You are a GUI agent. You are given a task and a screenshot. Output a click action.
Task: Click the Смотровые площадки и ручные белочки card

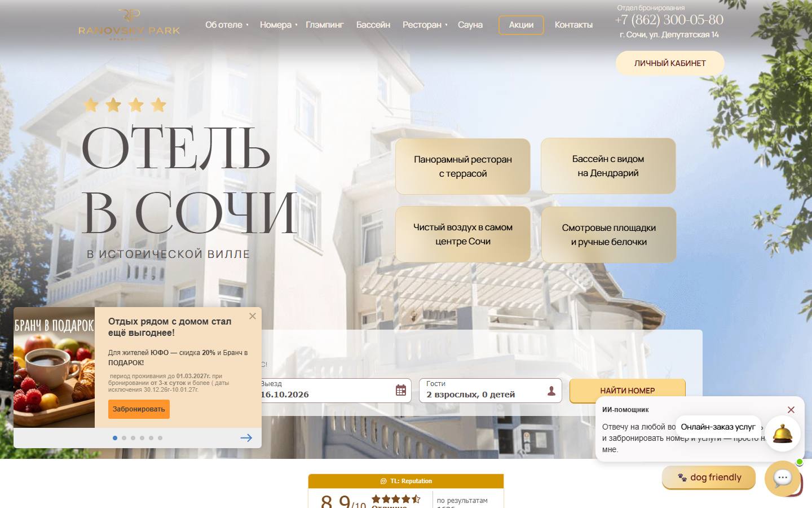609,235
